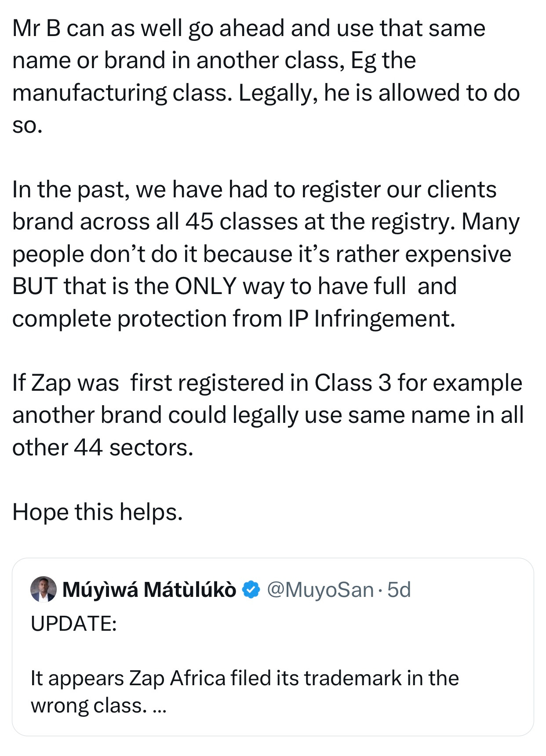Click the text 'Class 3'
This screenshot has height=756, width=546.
(x=353, y=383)
